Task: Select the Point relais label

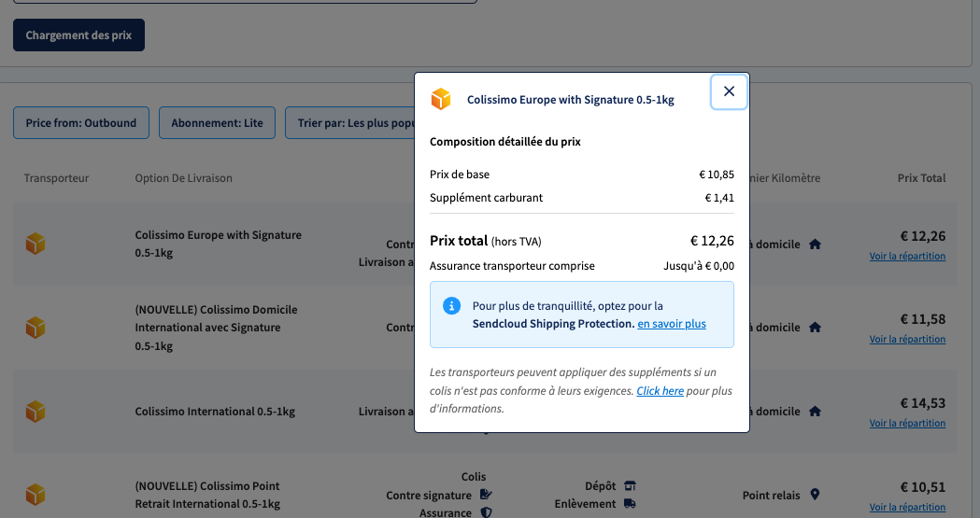Action: point(772,495)
